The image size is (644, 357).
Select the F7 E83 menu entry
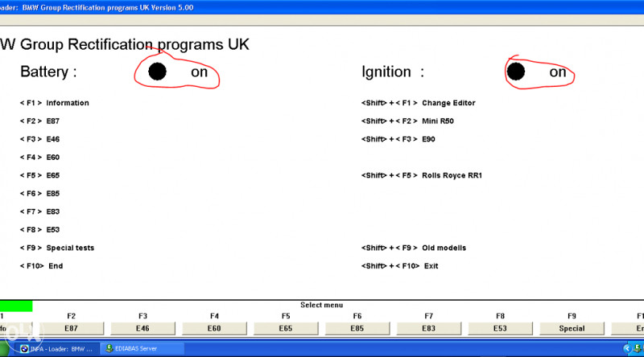[x=39, y=211]
